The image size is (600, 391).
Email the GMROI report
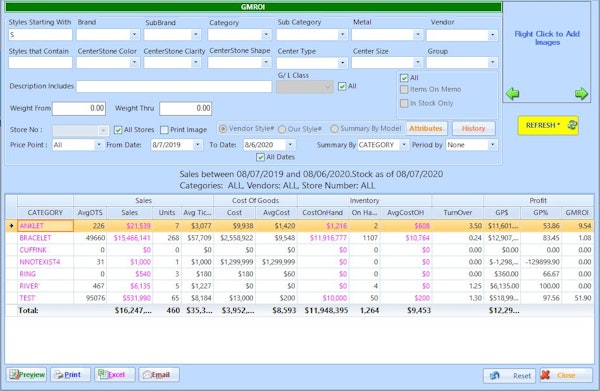(x=159, y=375)
